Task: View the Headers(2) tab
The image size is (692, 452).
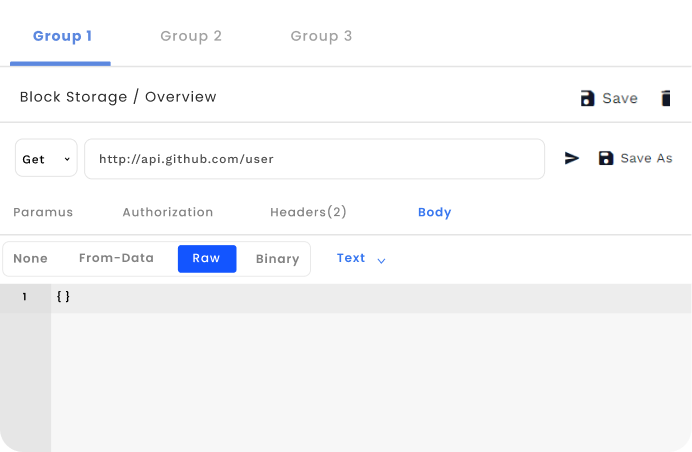Action: click(308, 212)
